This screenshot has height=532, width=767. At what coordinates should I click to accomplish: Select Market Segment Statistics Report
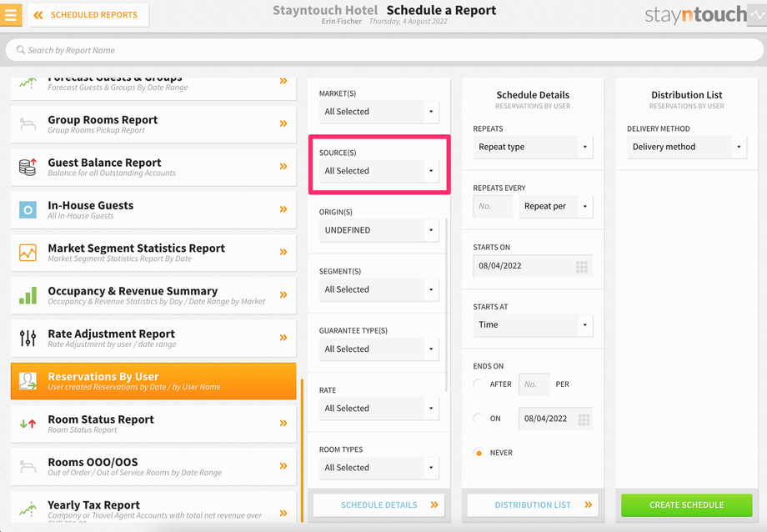153,253
